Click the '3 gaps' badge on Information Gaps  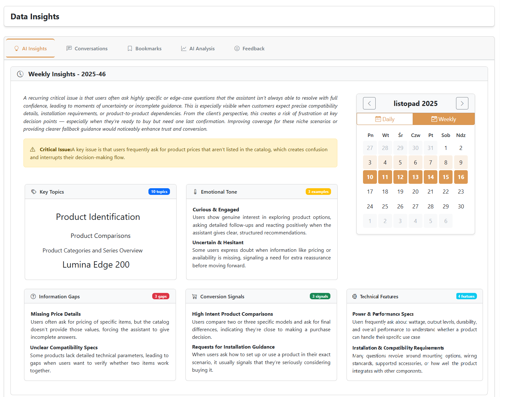(x=160, y=296)
